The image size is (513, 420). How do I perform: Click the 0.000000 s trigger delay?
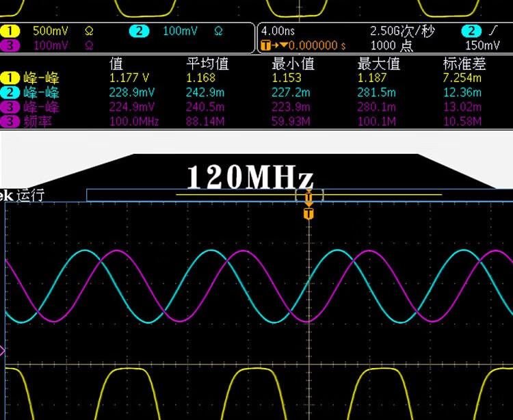point(317,45)
